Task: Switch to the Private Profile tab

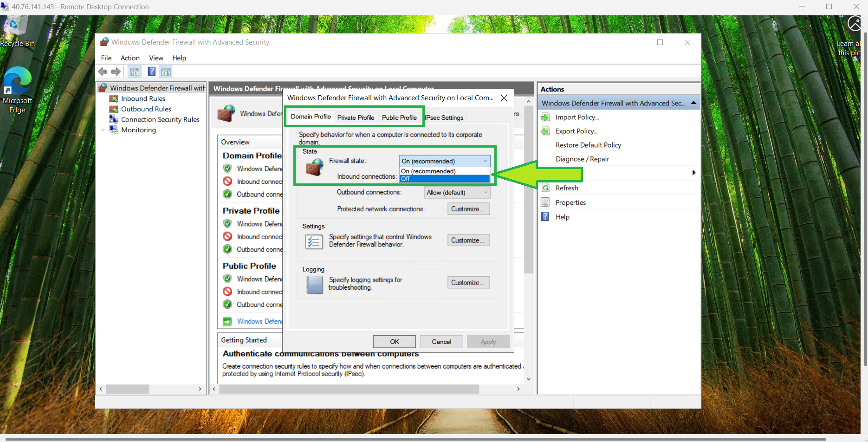Action: [356, 117]
